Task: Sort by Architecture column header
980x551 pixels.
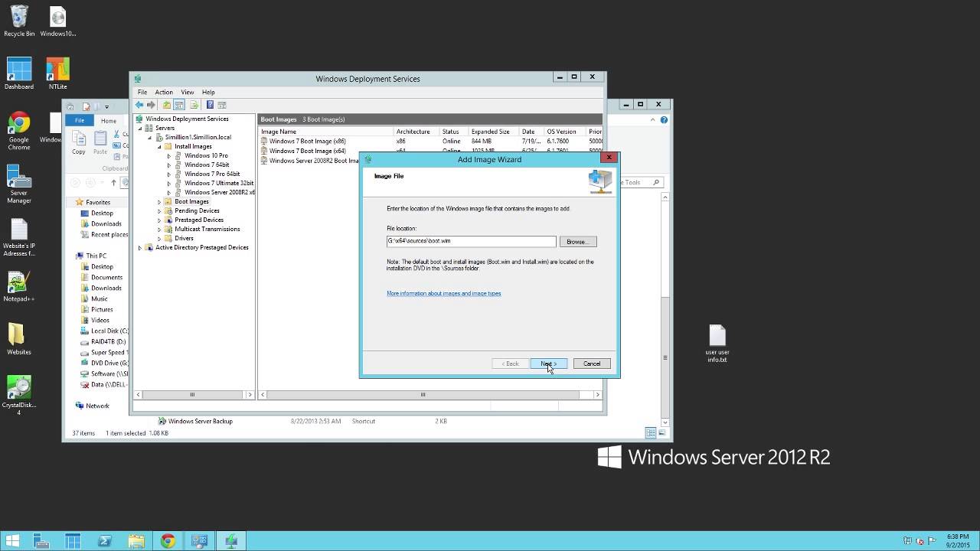Action: point(416,132)
